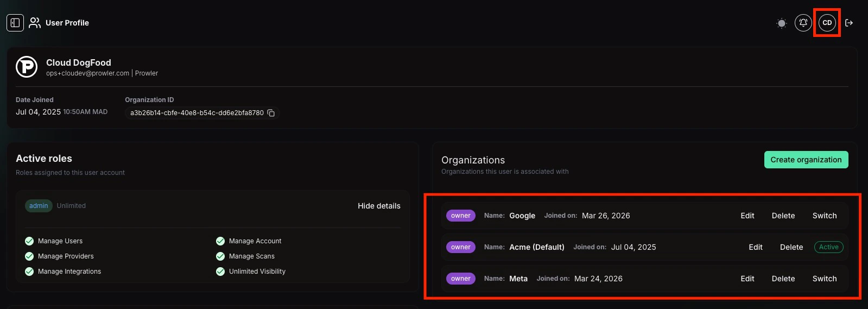This screenshot has height=309, width=868.
Task: Edit the Google organization
Action: tap(747, 216)
